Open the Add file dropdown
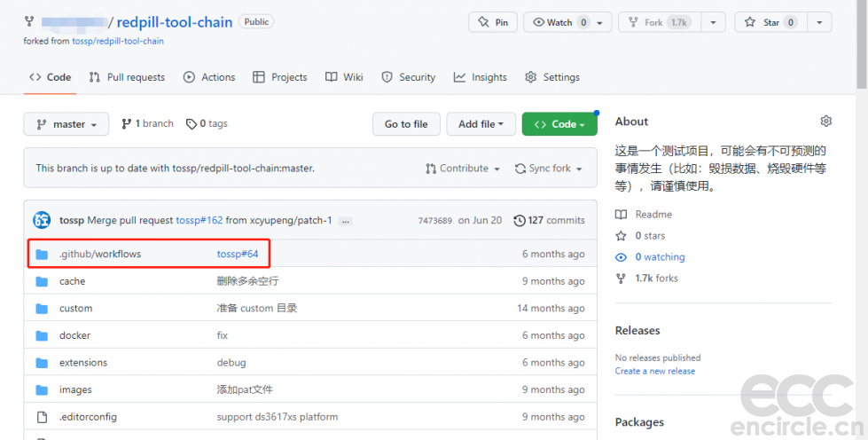868x440 pixels. (481, 124)
